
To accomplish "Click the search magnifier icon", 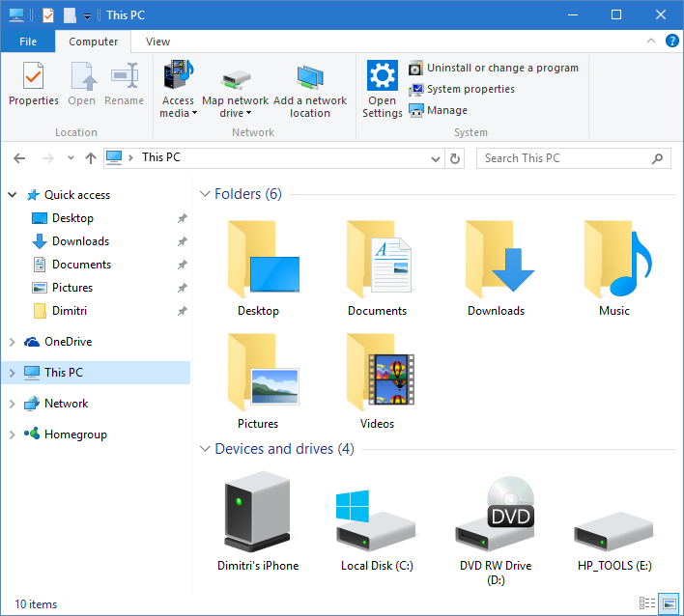I will tap(657, 158).
